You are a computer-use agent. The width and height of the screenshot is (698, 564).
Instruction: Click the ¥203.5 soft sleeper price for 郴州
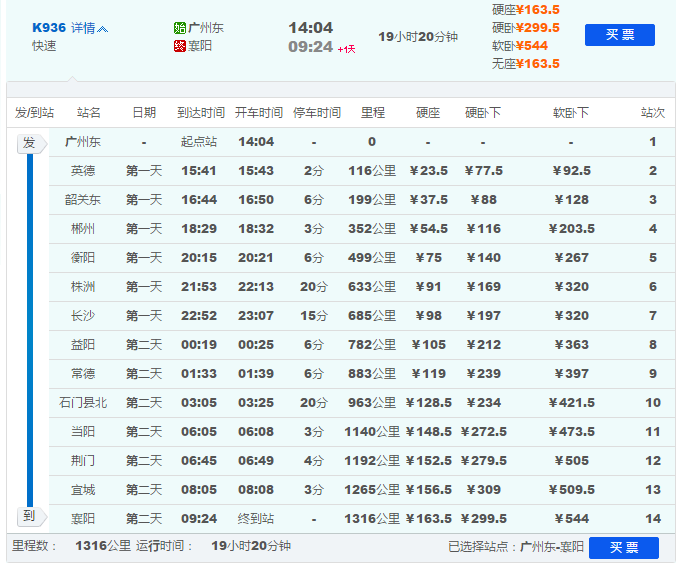point(572,229)
